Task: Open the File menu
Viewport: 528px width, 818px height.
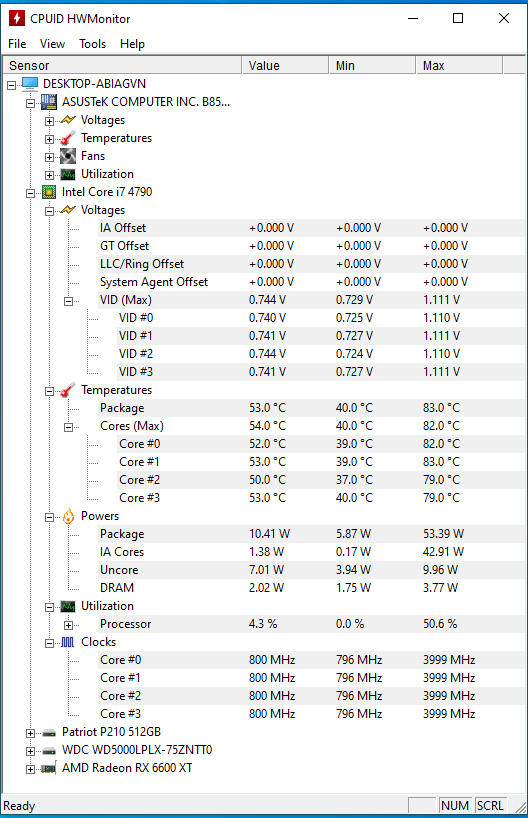Action: click(17, 44)
